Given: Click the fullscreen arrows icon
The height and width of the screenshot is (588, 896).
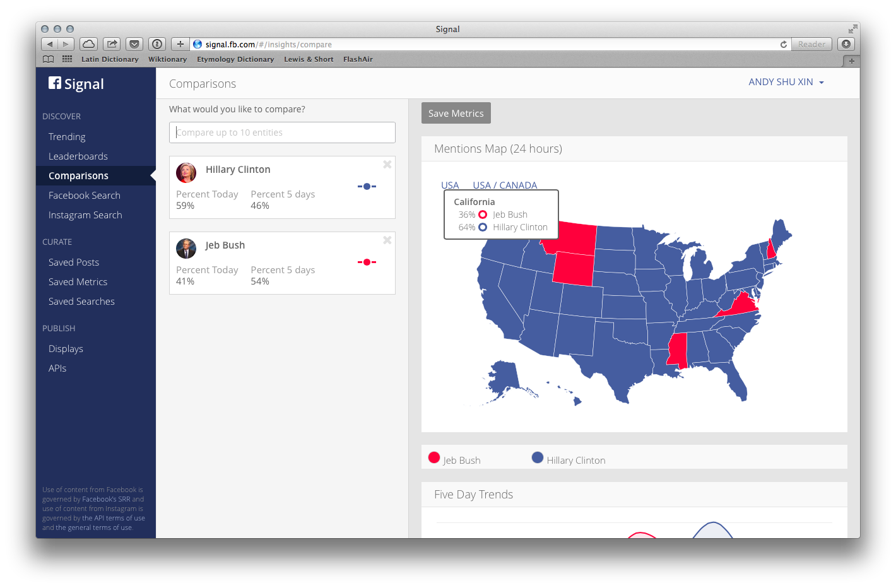Looking at the screenshot, I should coord(852,29).
